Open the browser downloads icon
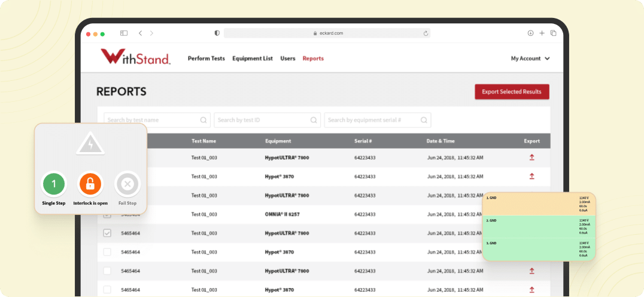 530,34
